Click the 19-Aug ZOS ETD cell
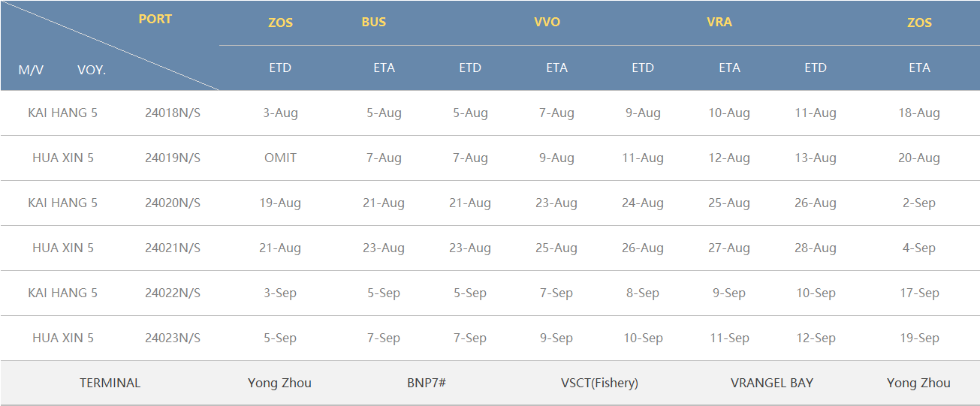 [280, 203]
